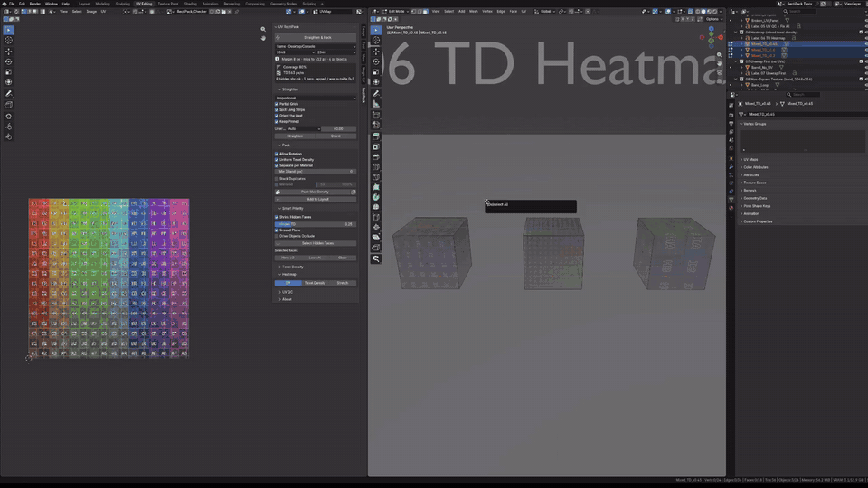Click the Orient button
The image size is (868, 488).
pos(336,136)
